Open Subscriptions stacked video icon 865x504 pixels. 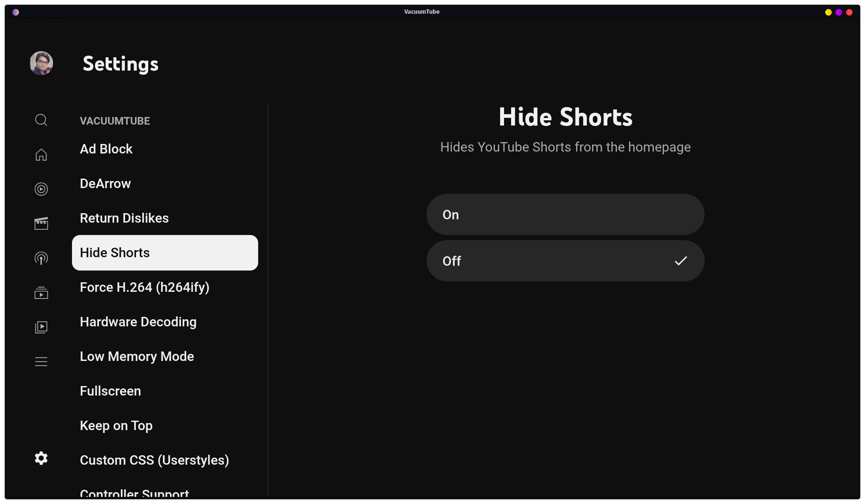click(x=41, y=293)
